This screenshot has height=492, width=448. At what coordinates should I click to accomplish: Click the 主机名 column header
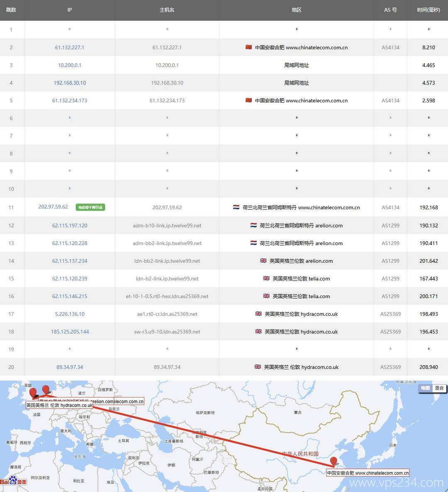(x=167, y=10)
